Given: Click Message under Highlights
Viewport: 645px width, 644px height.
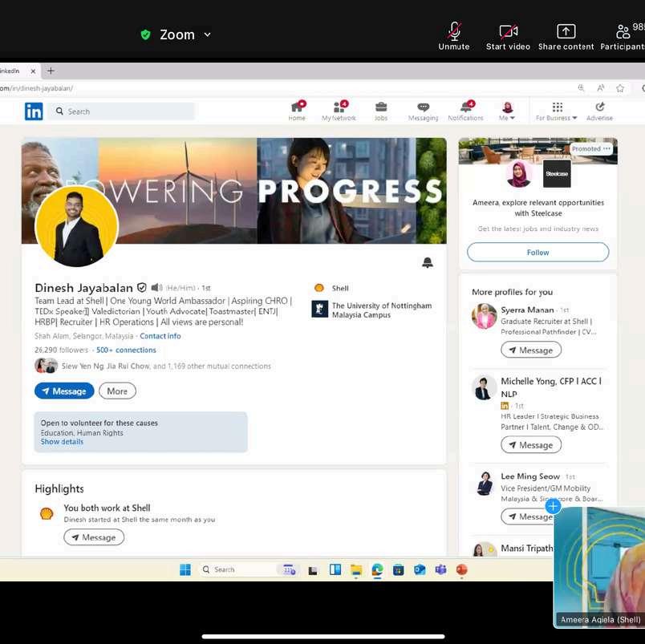Looking at the screenshot, I should click(94, 537).
